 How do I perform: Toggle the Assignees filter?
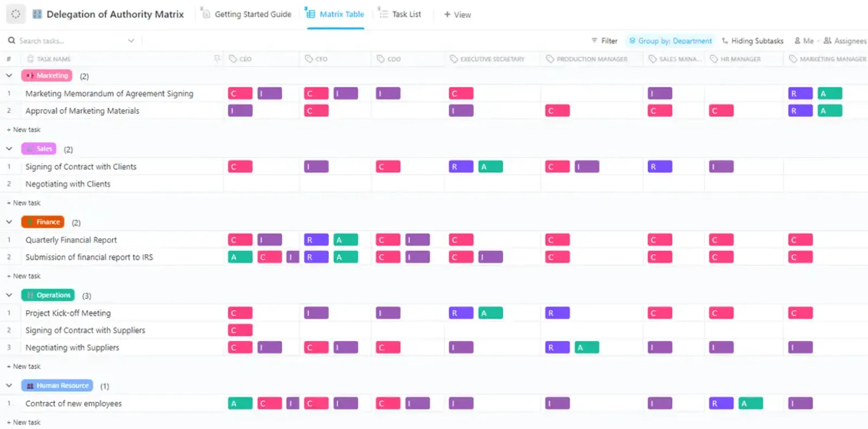(x=845, y=41)
